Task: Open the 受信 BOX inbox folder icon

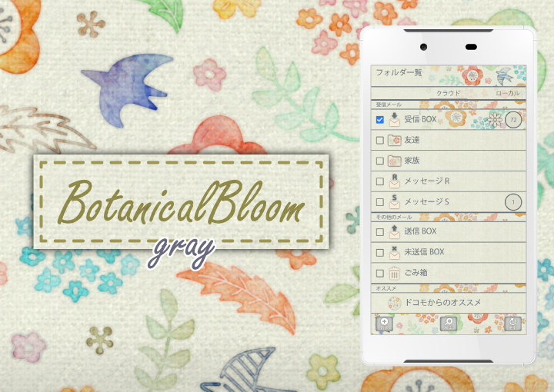Action: (x=394, y=119)
